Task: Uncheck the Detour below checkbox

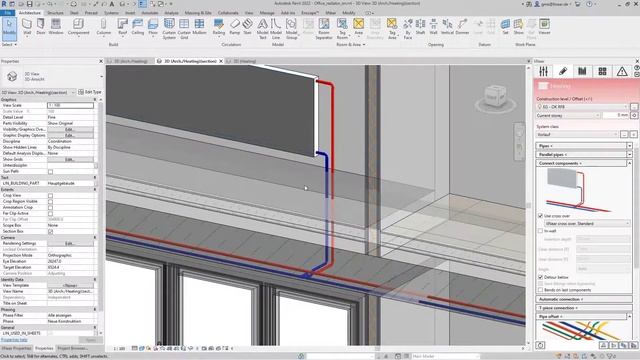Action: click(x=540, y=277)
